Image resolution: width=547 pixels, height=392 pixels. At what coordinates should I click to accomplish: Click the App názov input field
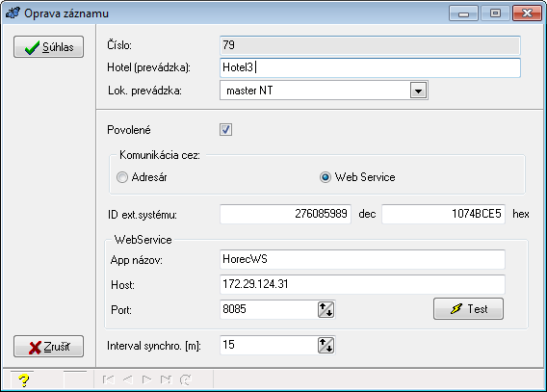(x=362, y=259)
